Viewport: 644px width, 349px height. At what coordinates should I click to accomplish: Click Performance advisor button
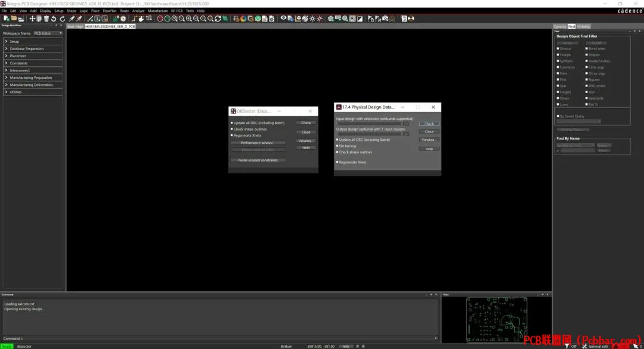pos(257,143)
